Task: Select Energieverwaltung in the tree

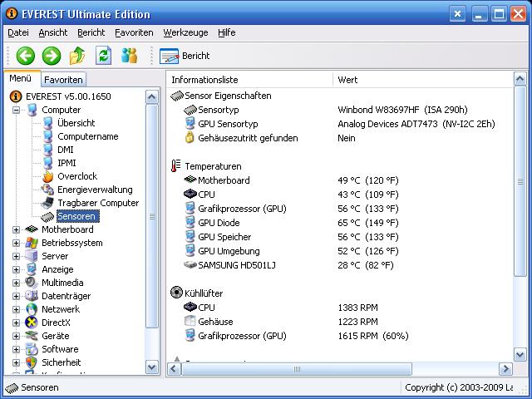Action: click(94, 190)
